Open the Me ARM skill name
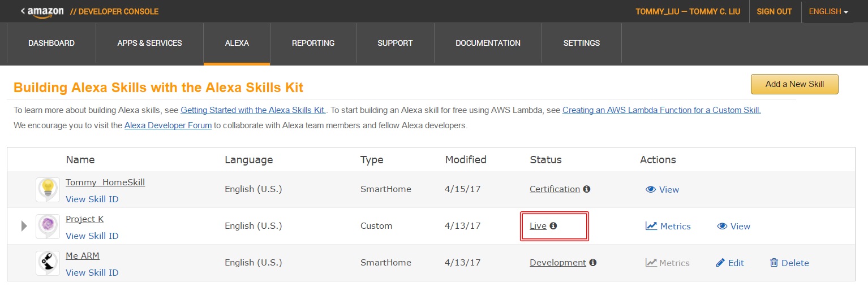868x287 pixels. [x=83, y=256]
